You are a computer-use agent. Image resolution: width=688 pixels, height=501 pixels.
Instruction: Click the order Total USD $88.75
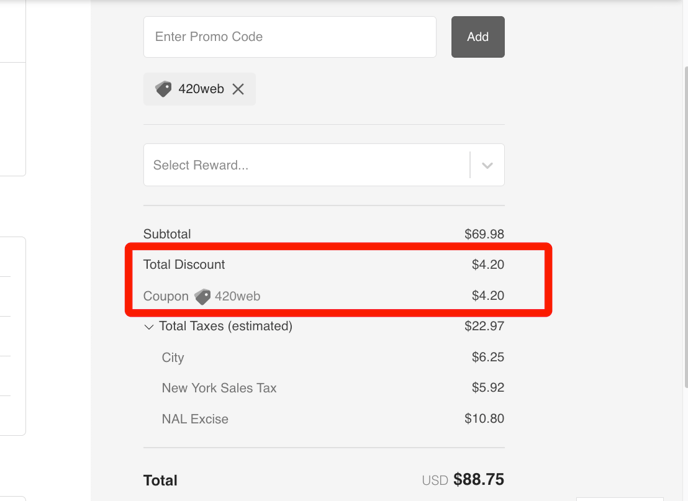[x=463, y=480]
